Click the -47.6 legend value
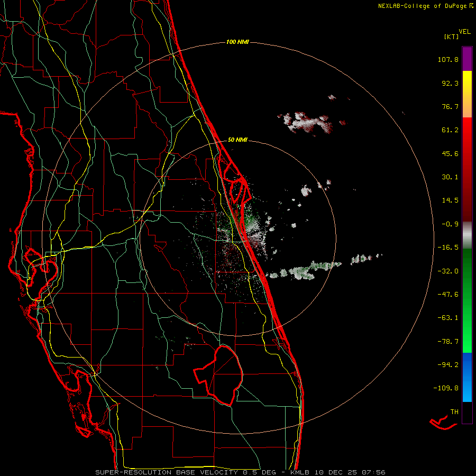Viewport: 476px width, 476px height. coord(448,295)
